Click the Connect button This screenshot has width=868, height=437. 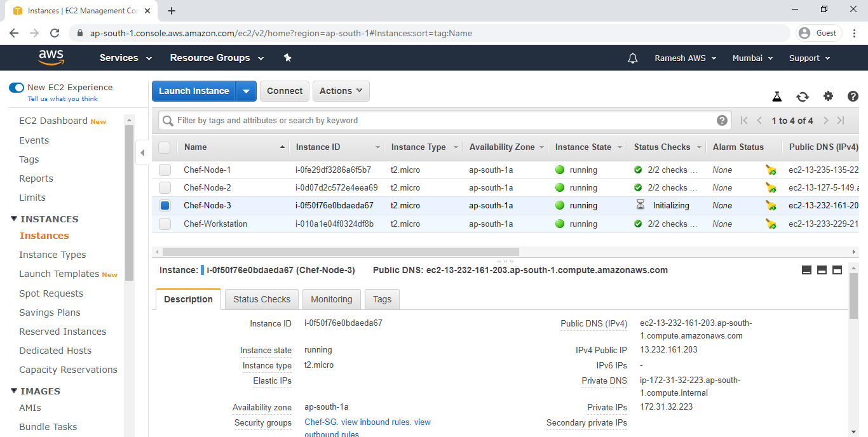(x=285, y=91)
